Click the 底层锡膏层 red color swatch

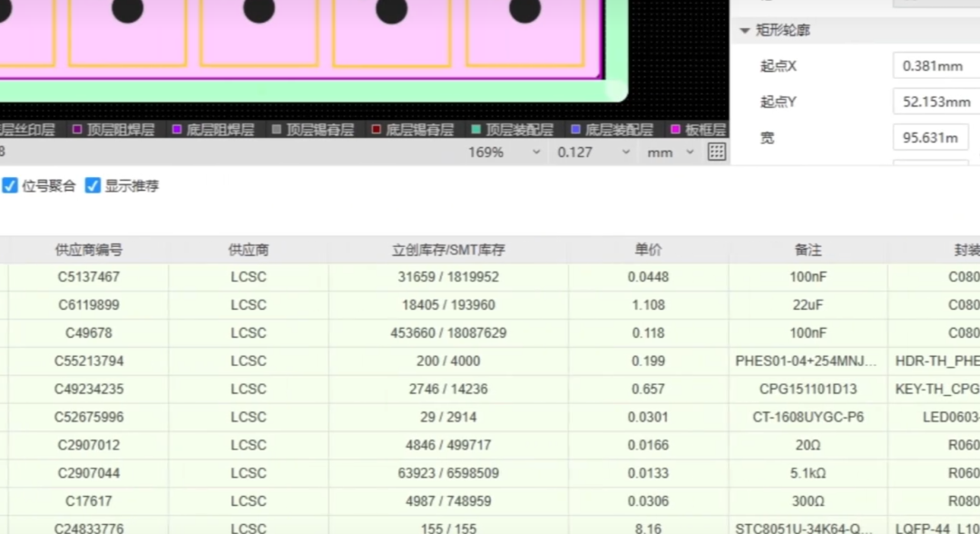[377, 130]
